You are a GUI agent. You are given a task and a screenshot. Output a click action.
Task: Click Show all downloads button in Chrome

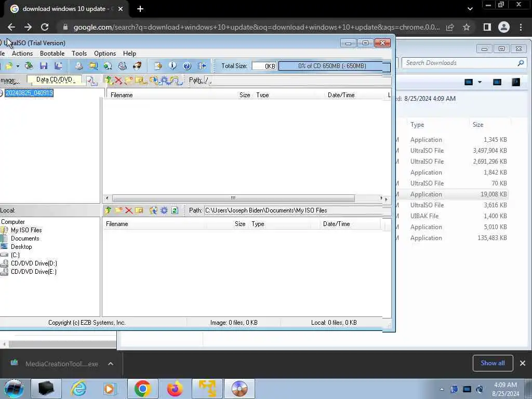(x=493, y=363)
